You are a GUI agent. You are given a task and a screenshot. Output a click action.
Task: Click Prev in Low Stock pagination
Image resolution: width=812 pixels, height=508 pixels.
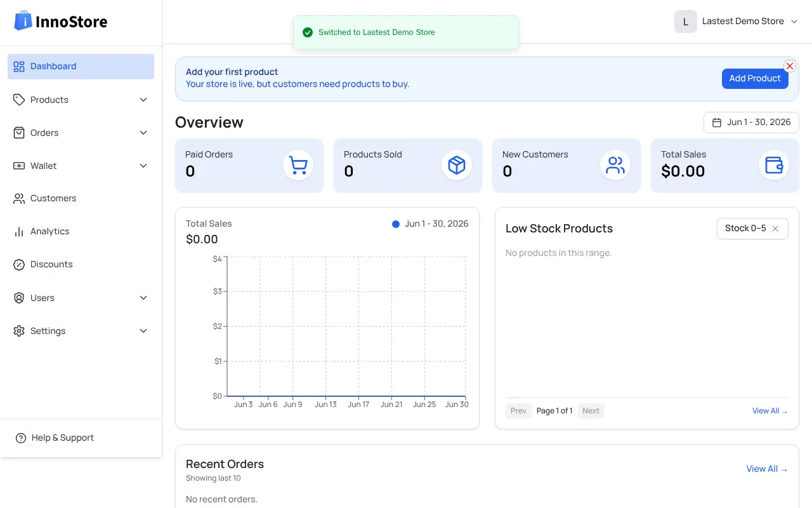[518, 411]
